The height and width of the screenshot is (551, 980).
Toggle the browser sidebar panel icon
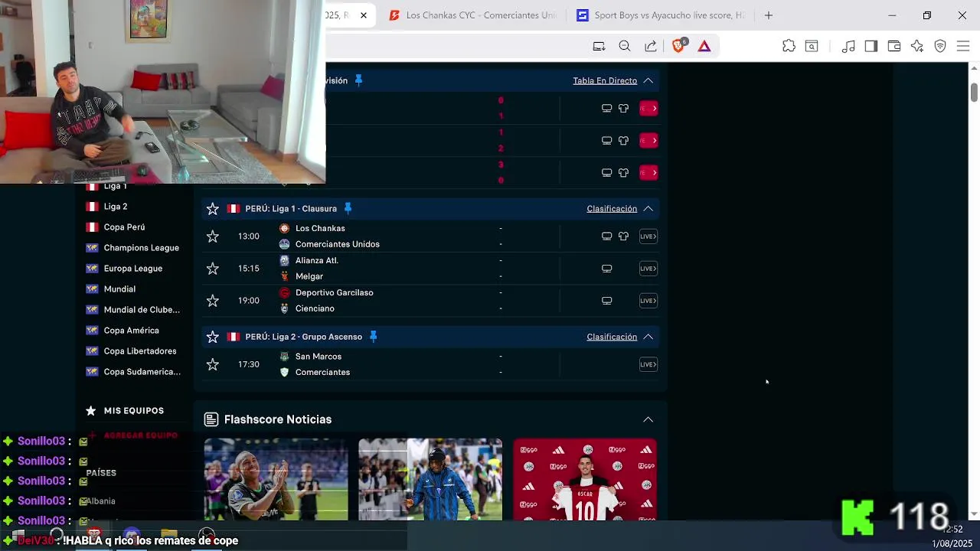(x=871, y=47)
